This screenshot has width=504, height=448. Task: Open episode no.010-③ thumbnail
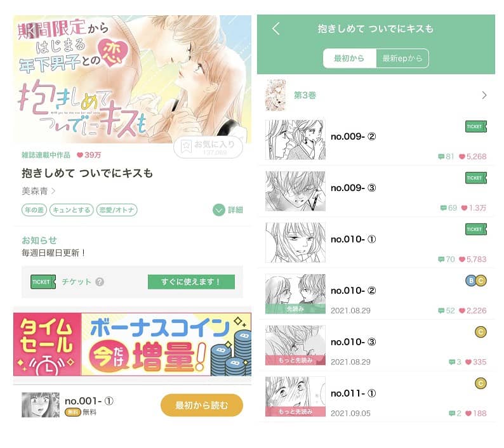click(295, 345)
